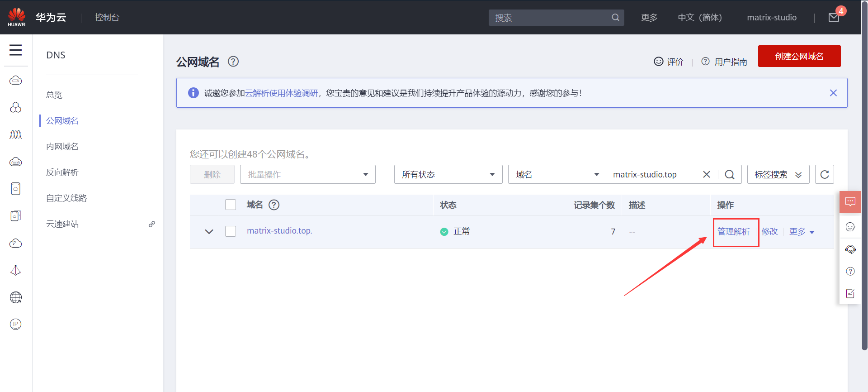The image size is (868, 392).
Task: Open the 中文 (简体) language menu
Action: pyautogui.click(x=700, y=18)
